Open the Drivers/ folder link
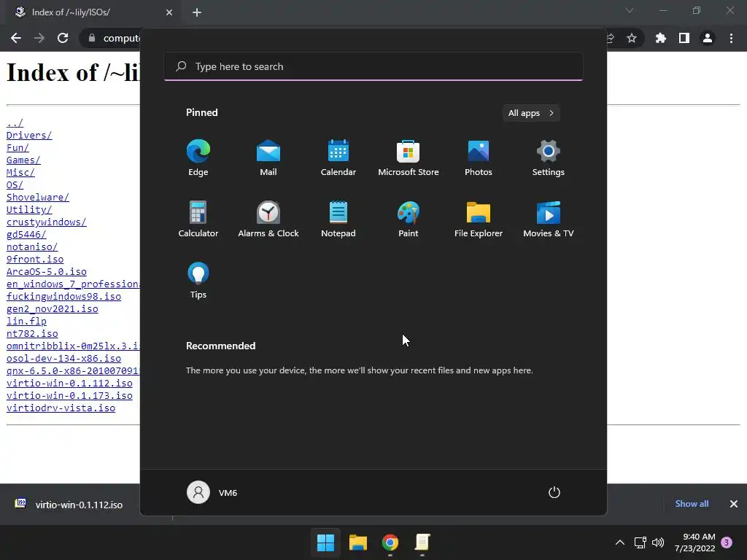 point(29,135)
